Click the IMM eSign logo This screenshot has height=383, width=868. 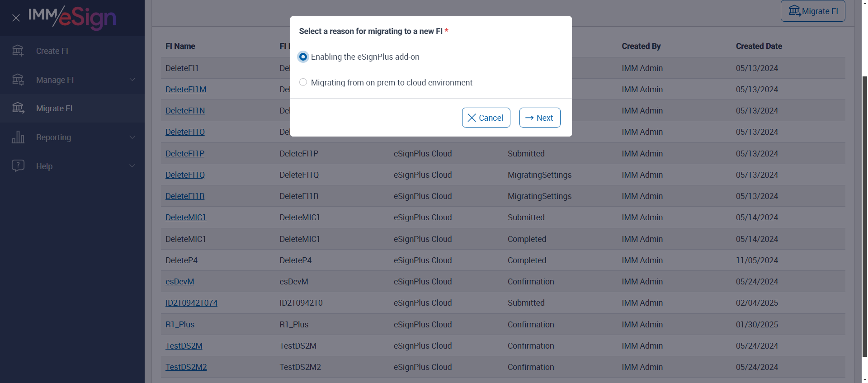tap(72, 18)
